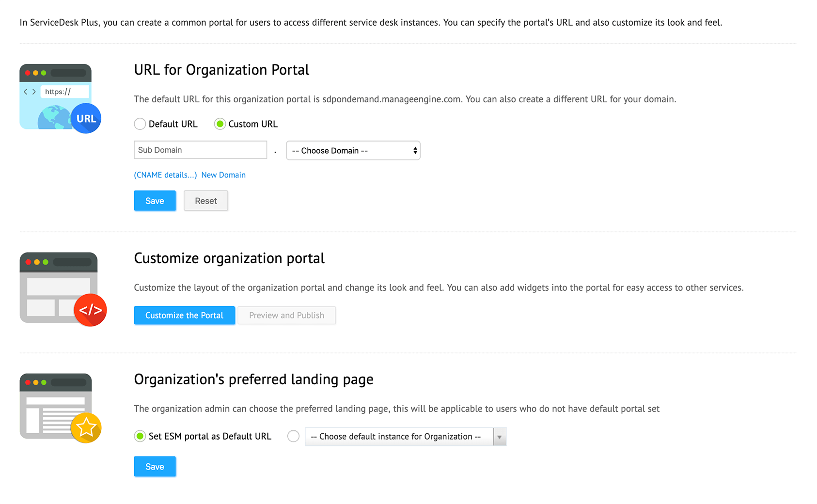Click the browser back arrow in URL illustration
This screenshot has width=817, height=504.
(x=25, y=91)
